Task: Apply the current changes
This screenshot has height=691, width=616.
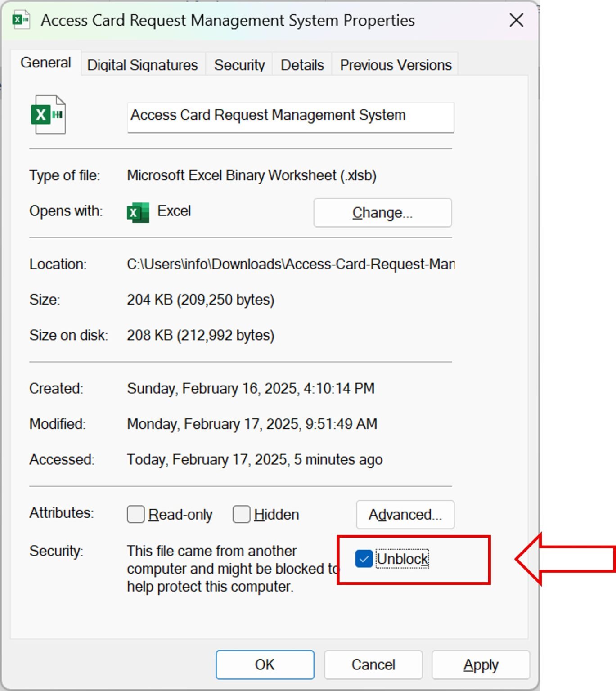Action: click(x=480, y=664)
